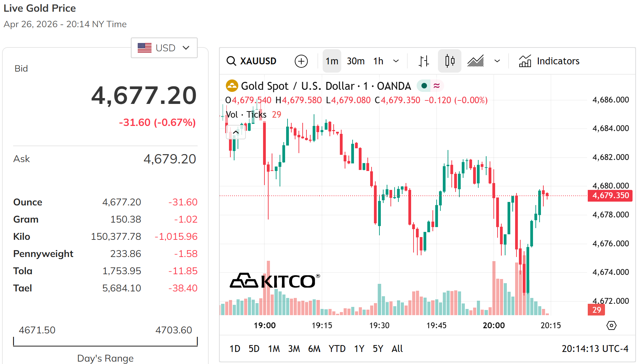
Task: Click the add symbol plus icon
Action: pos(301,61)
